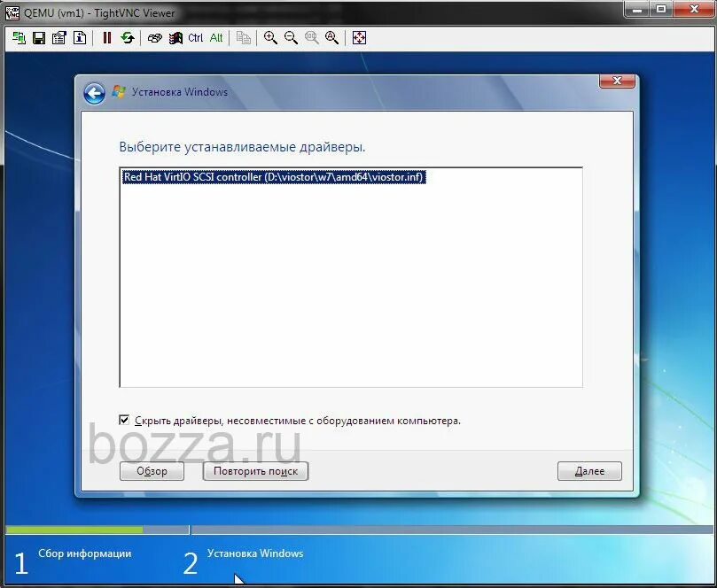Uncheck 'Скрыть драйверы, несовместимые' checkbox
Screen dimensions: 717x588
pos(124,420)
